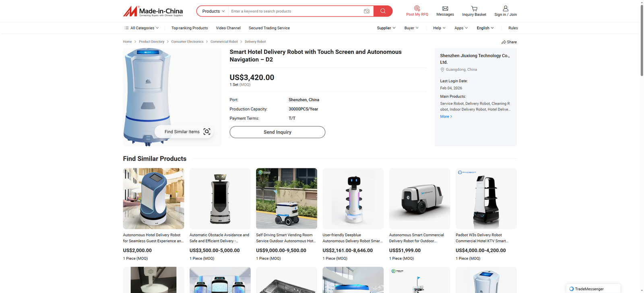Click the Share arrow icon
Image resolution: width=644 pixels, height=293 pixels.
(504, 42)
